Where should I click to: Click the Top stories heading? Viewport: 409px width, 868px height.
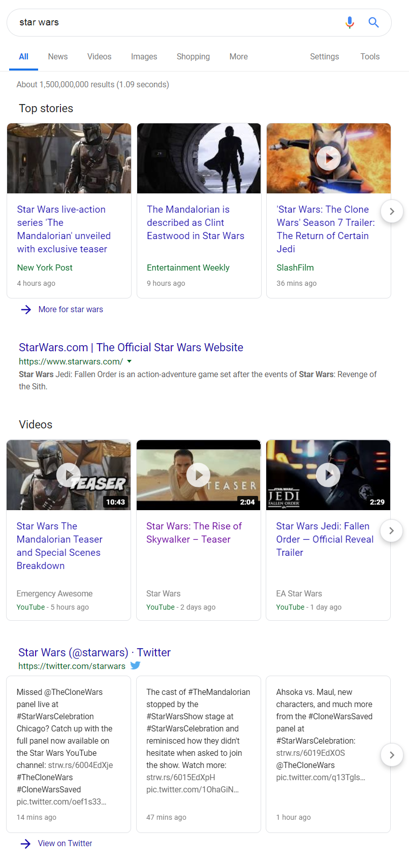click(x=46, y=109)
